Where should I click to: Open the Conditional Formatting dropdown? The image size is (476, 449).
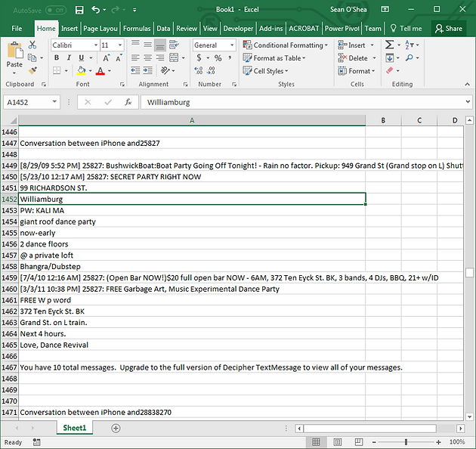286,45
